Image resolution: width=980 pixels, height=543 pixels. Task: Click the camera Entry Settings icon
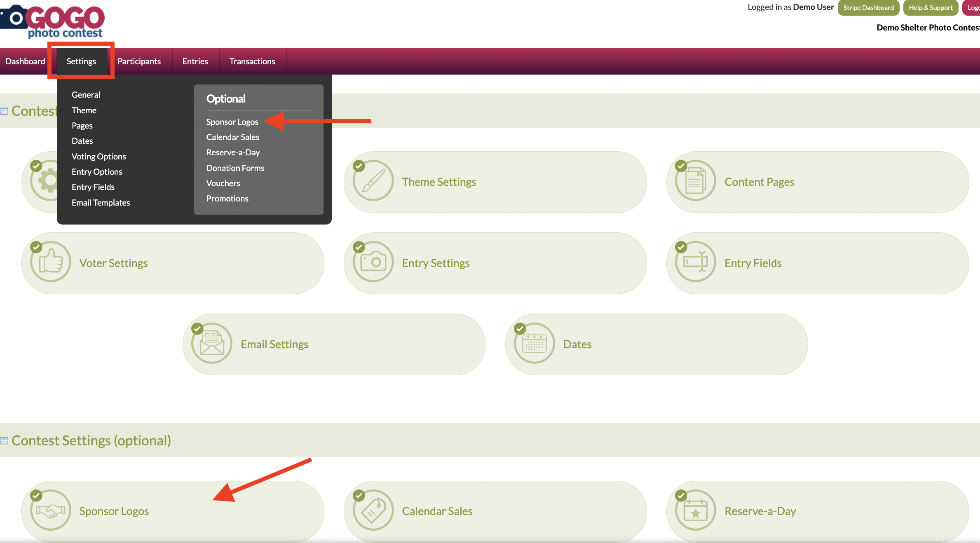tap(373, 262)
